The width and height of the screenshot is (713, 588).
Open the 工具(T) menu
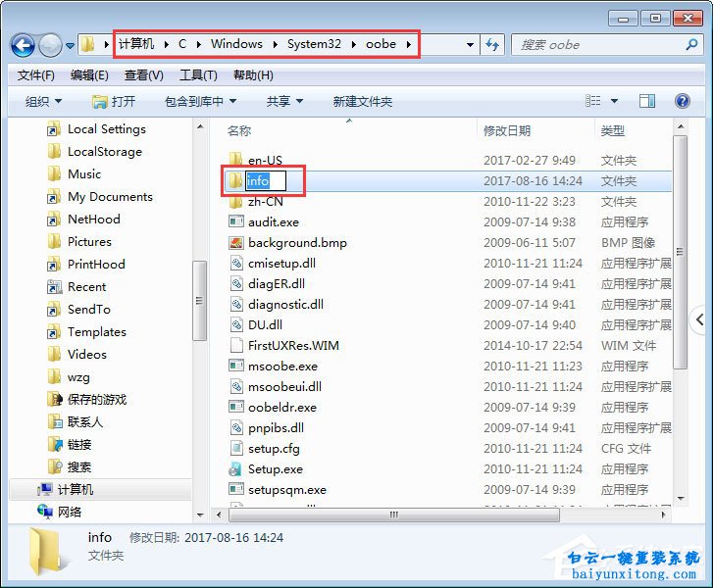pos(198,75)
